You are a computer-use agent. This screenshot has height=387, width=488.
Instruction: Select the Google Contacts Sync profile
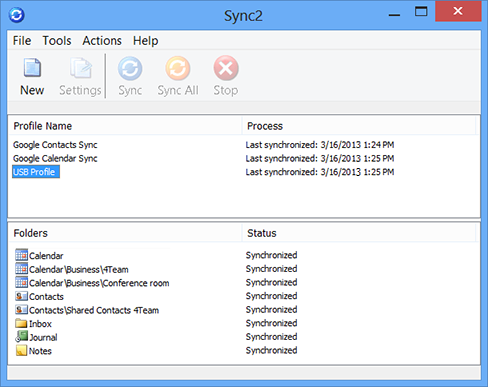55,145
